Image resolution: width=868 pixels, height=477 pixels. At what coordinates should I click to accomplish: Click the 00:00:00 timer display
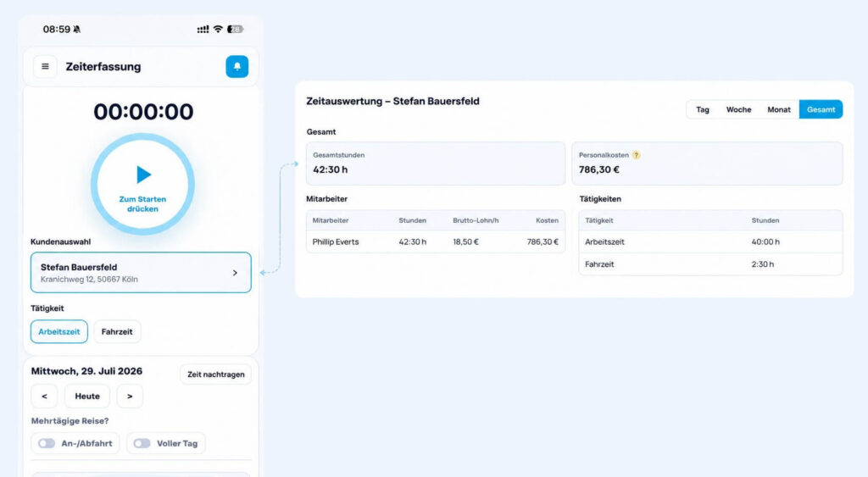(x=143, y=112)
